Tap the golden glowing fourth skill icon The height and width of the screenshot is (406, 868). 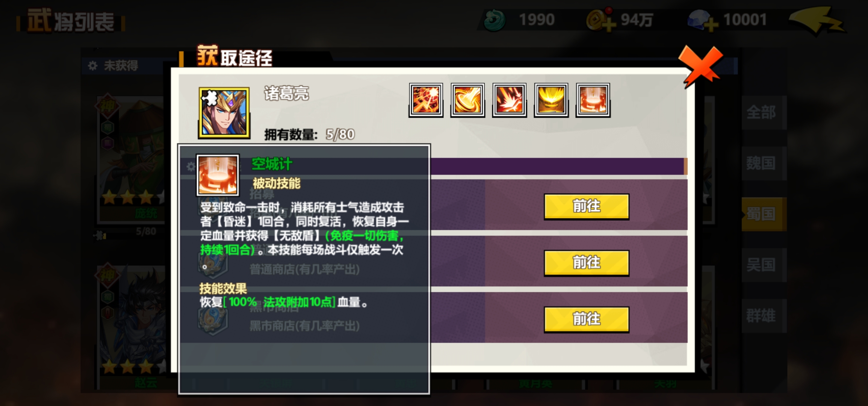click(x=551, y=100)
